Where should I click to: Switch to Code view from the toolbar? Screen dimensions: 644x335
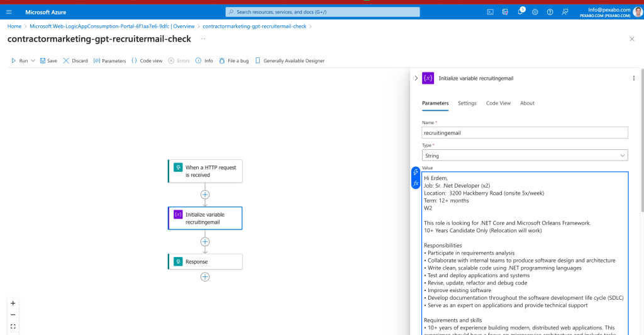(147, 61)
